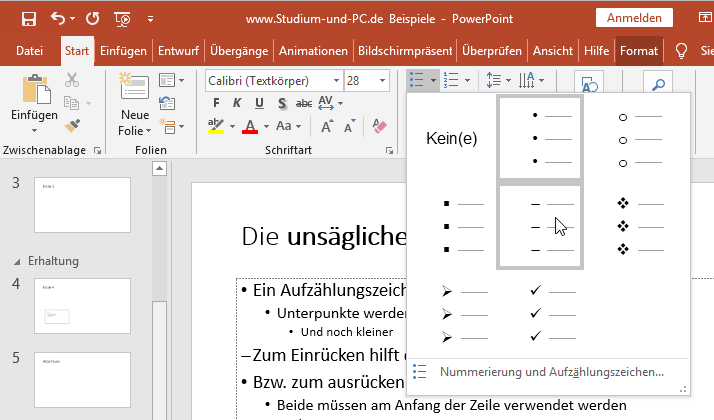Open the font color dropdown arrow
The height and width of the screenshot is (420, 714).
point(266,126)
